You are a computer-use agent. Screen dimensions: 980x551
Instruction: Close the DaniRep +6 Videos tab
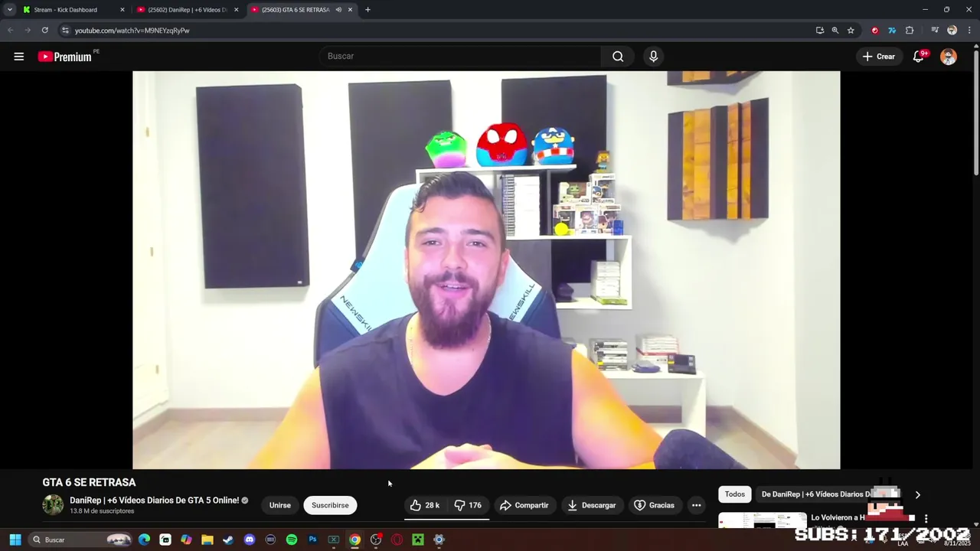tap(236, 10)
